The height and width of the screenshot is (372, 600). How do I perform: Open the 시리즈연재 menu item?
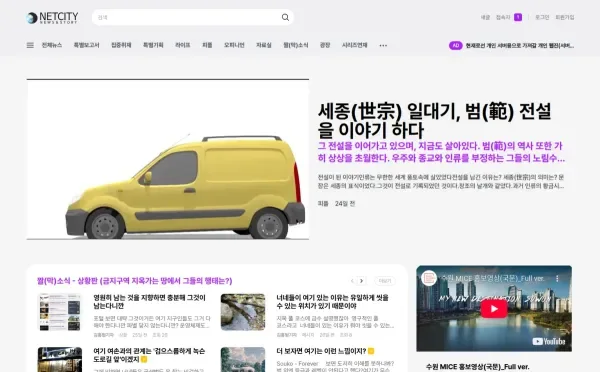354,45
